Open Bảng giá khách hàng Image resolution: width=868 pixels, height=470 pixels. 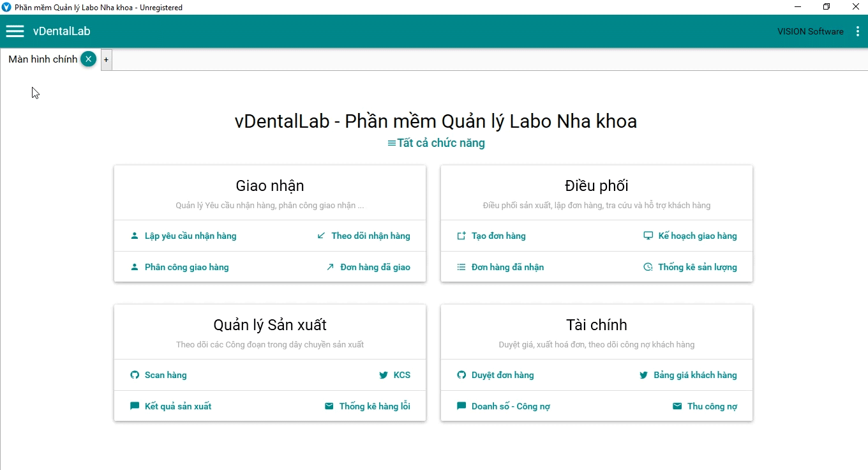click(x=695, y=375)
